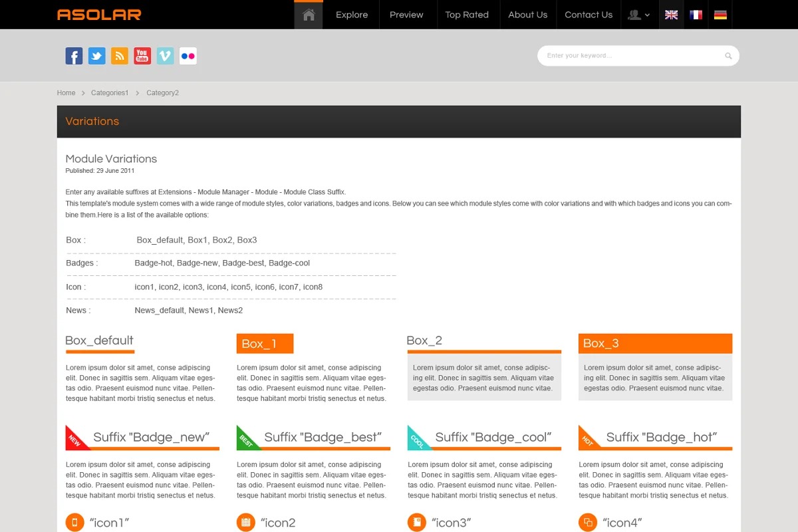This screenshot has width=798, height=532.
Task: Click the Facebook social icon
Action: tap(74, 56)
